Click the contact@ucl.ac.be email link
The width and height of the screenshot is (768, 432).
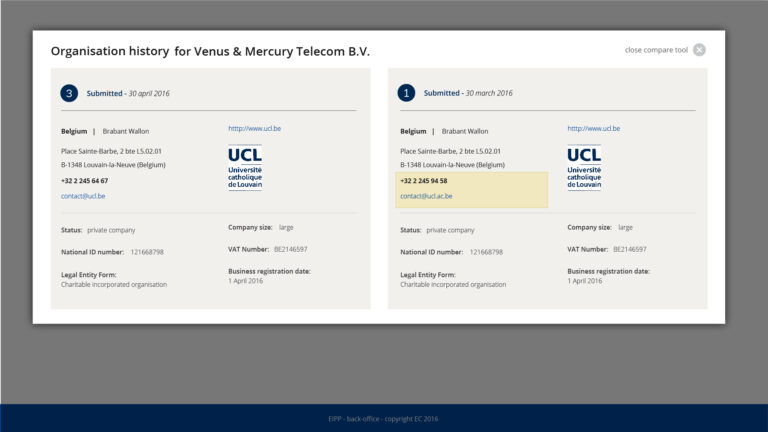coord(426,196)
